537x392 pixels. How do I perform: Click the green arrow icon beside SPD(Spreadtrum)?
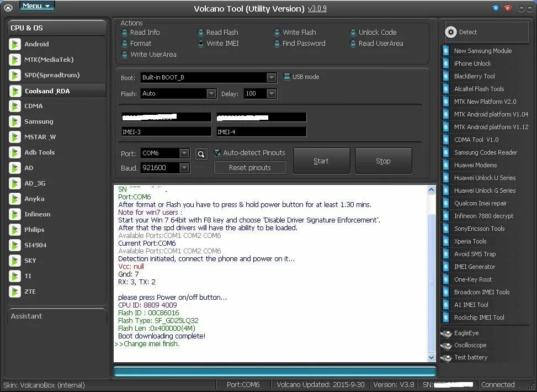(x=15, y=75)
